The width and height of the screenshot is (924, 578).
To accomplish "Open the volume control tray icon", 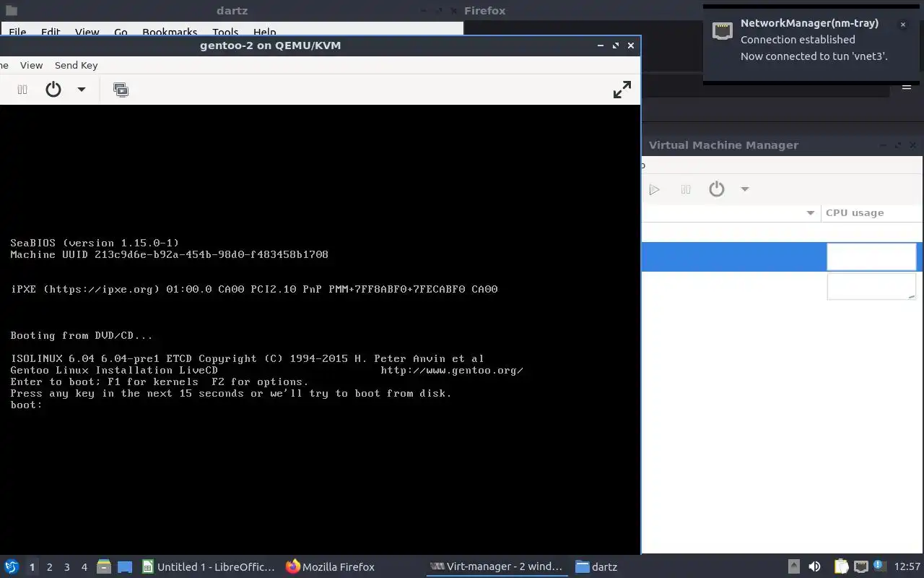I will click(x=814, y=566).
